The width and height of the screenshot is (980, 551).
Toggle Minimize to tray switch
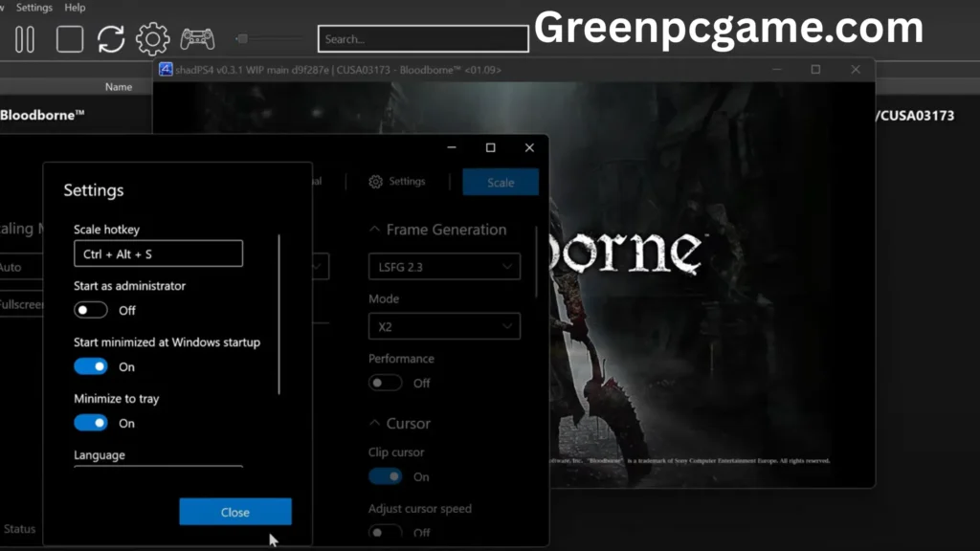point(91,423)
